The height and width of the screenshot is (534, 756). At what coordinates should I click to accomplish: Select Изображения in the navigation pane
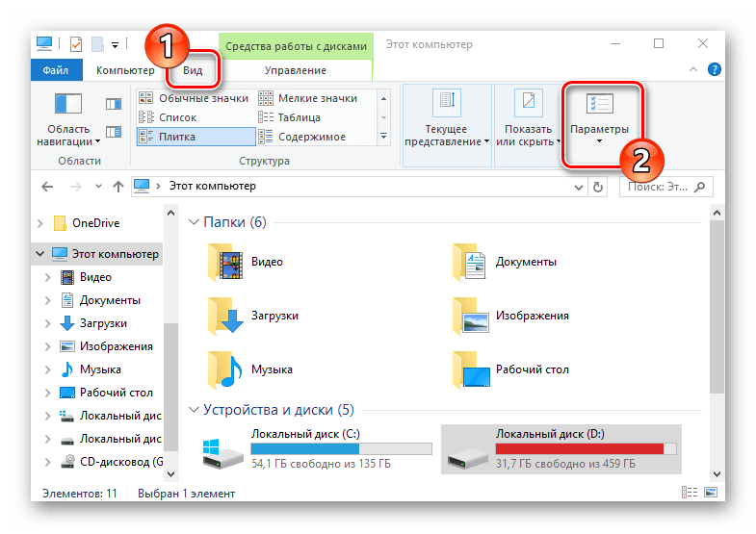(x=117, y=346)
